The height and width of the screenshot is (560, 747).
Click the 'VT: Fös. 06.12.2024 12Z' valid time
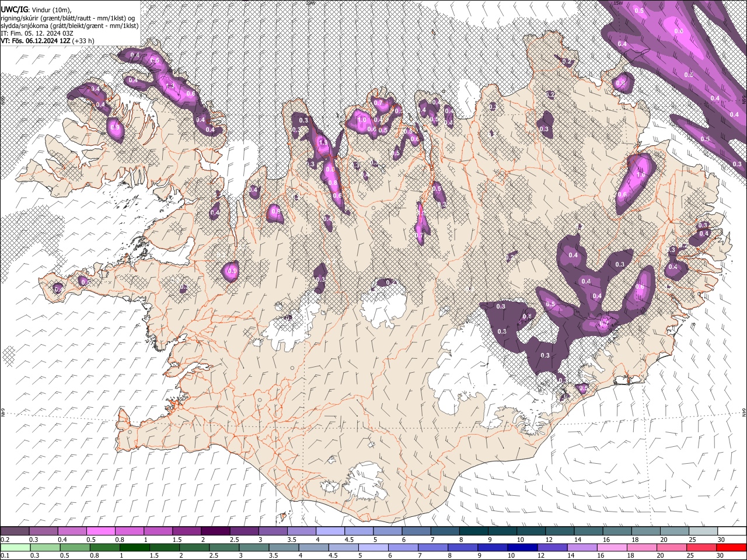[x=36, y=41]
